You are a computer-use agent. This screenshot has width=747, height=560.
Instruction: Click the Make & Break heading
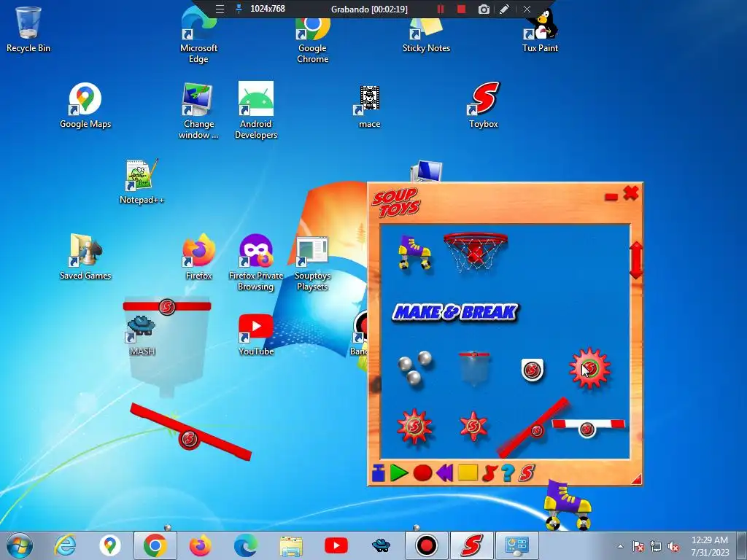coord(455,312)
